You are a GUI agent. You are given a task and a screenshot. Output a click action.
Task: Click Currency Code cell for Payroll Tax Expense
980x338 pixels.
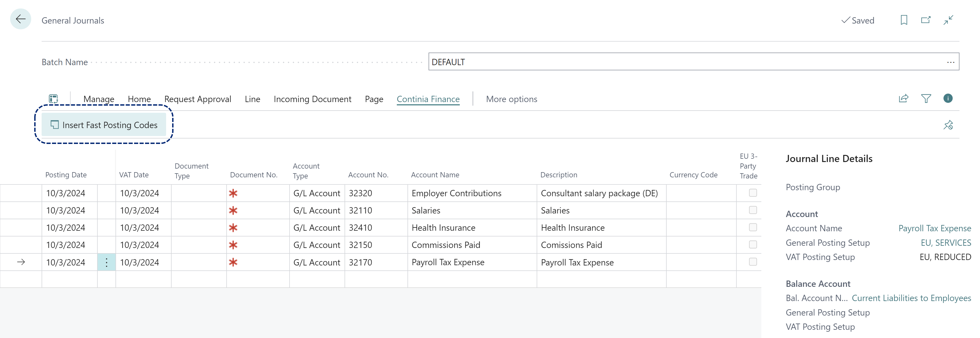point(701,262)
